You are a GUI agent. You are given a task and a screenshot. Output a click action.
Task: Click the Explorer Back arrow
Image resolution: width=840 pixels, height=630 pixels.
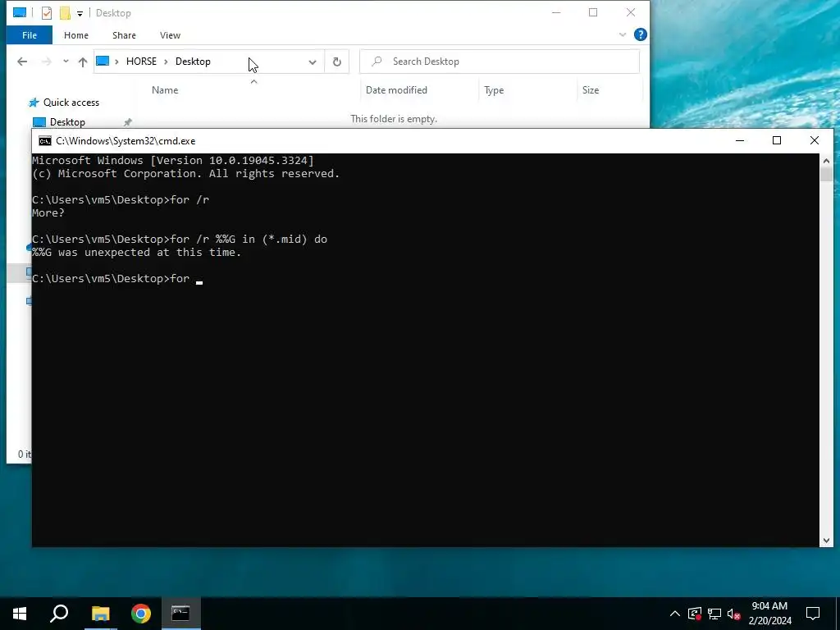[x=22, y=62]
